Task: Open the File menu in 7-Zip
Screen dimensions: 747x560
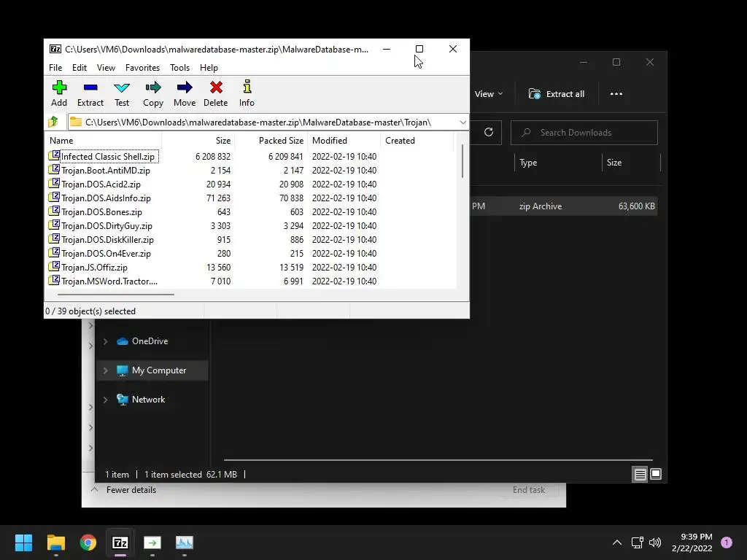Action: [x=55, y=68]
